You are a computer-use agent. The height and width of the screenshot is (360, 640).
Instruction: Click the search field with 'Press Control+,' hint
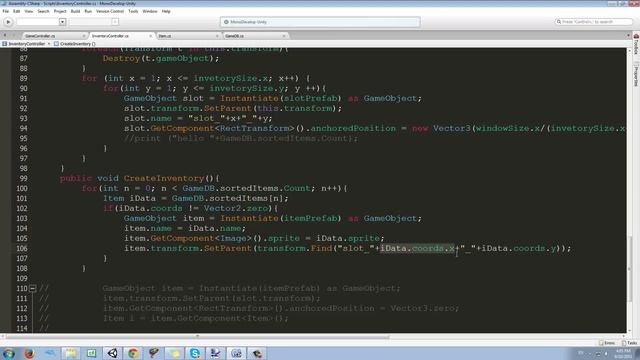click(593, 22)
